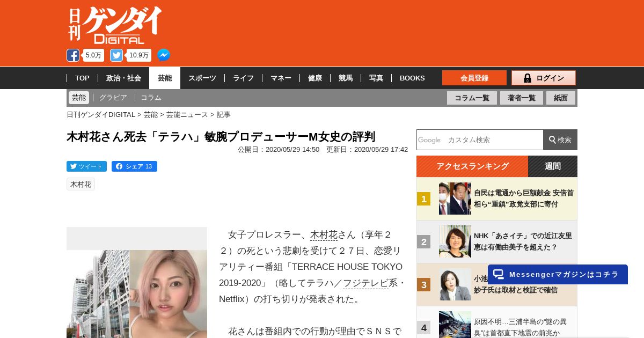Open the Twitter account icon

click(x=116, y=55)
